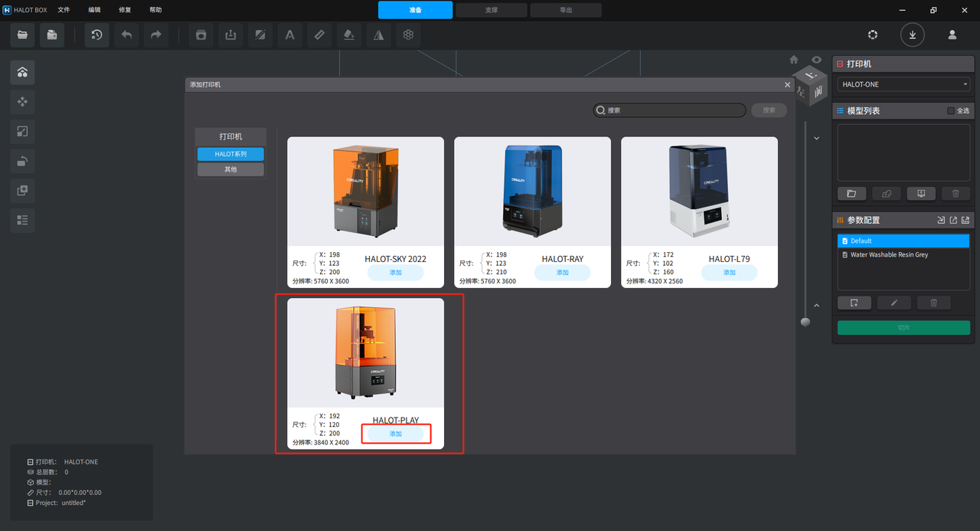Add the HALOT-PLAY printer
The width and height of the screenshot is (980, 531).
tap(395, 434)
